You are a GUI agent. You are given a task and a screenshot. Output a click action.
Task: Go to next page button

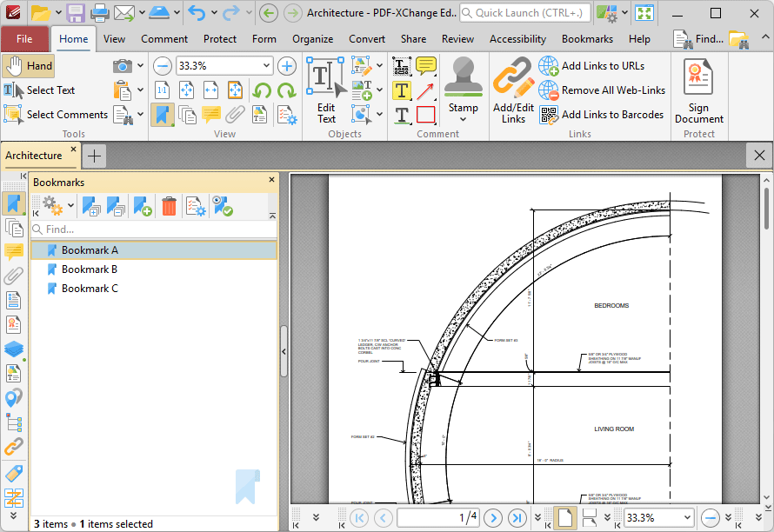492,517
